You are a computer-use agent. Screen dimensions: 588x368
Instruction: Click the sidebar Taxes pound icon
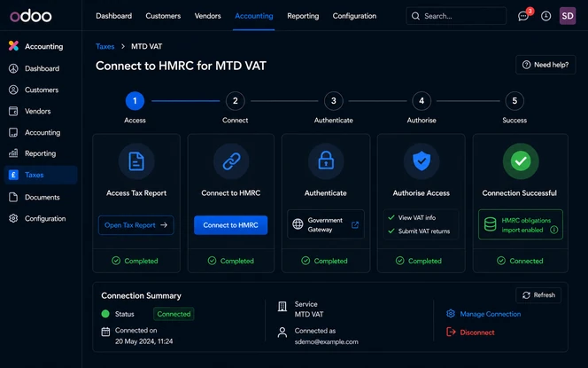(x=13, y=175)
